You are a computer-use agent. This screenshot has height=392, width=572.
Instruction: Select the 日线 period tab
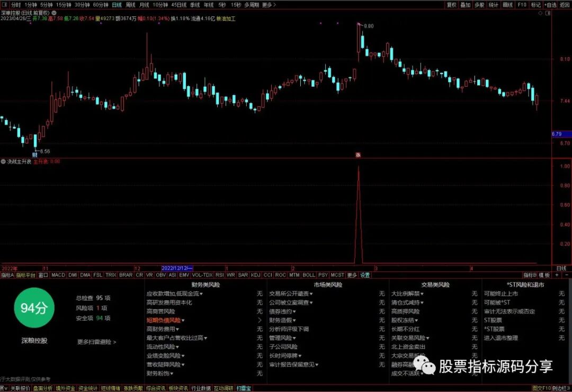(117, 5)
